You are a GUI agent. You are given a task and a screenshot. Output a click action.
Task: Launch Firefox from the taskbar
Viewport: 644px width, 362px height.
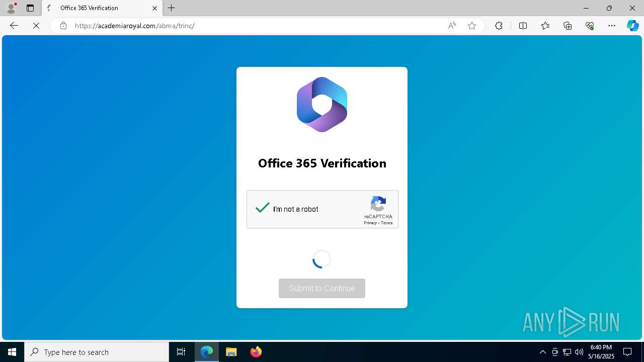256,352
